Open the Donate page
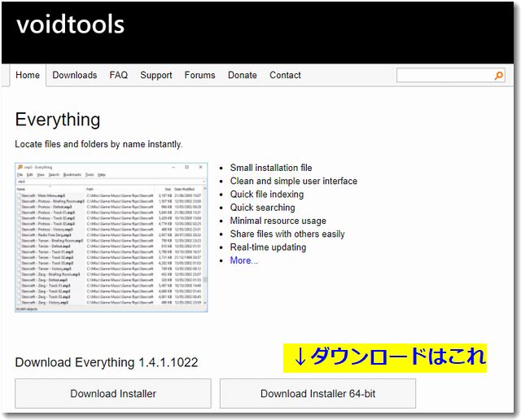This screenshot has width=521, height=420. pyautogui.click(x=243, y=75)
